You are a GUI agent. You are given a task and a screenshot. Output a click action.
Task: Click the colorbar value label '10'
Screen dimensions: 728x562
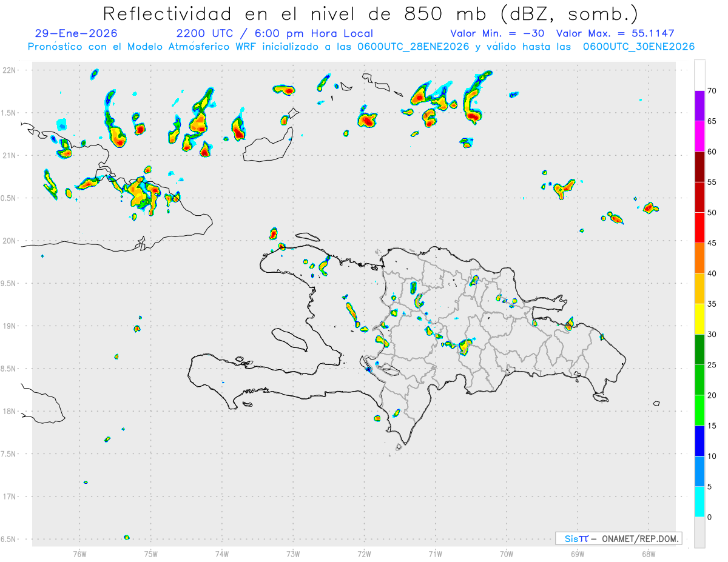click(x=712, y=456)
